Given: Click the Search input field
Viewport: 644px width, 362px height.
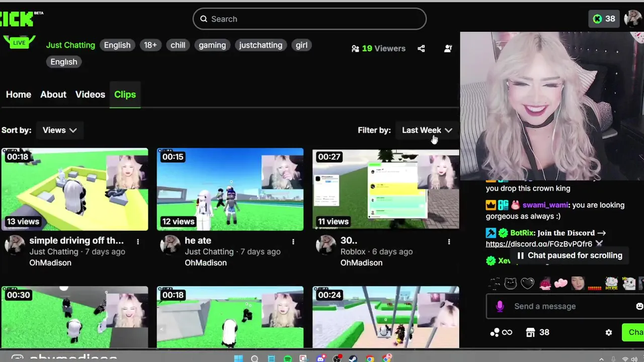Looking at the screenshot, I should click(309, 19).
